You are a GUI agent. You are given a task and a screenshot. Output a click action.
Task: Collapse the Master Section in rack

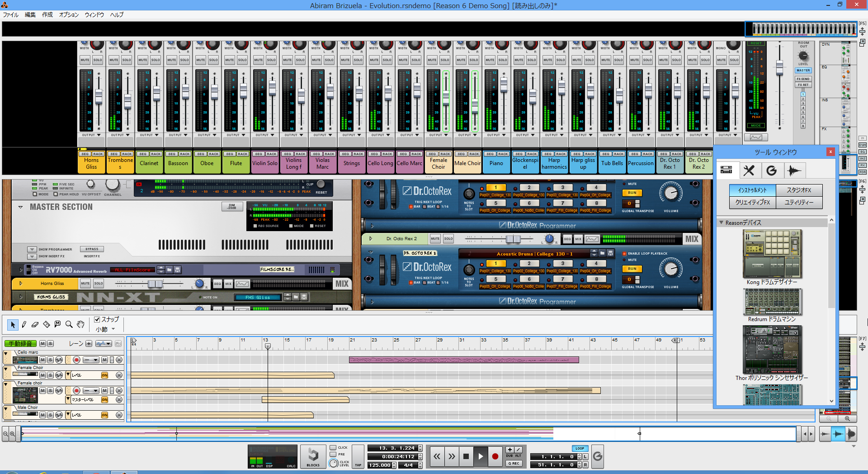tap(20, 207)
